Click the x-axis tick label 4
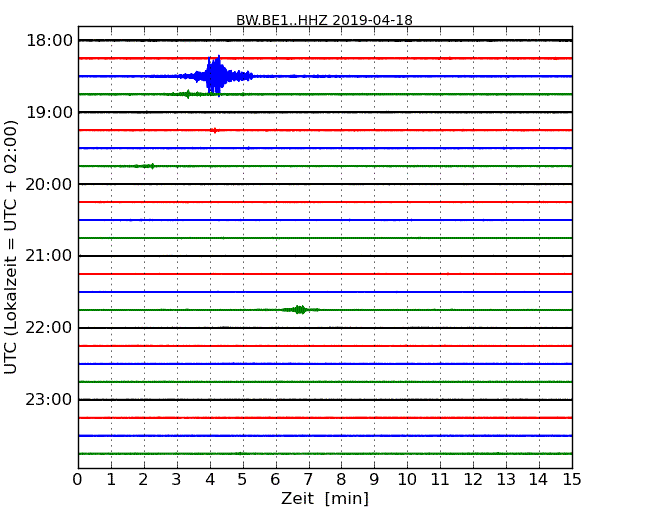The image size is (650, 520). pyautogui.click(x=210, y=479)
